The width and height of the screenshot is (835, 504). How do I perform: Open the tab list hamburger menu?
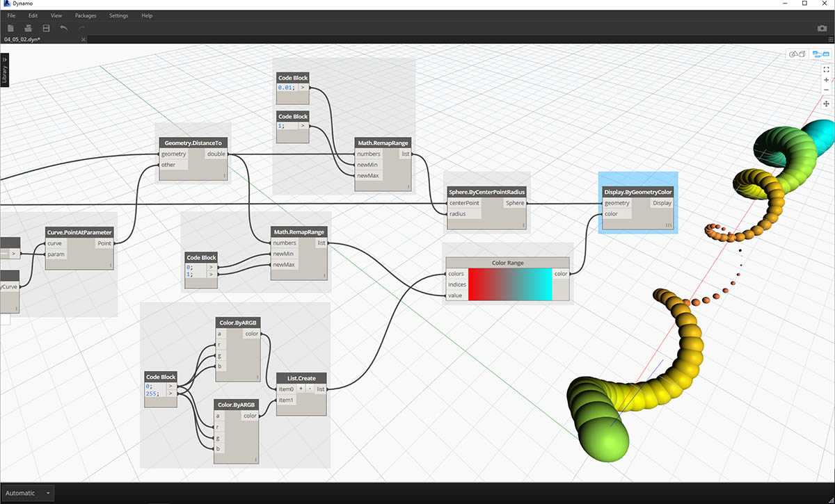tap(829, 40)
